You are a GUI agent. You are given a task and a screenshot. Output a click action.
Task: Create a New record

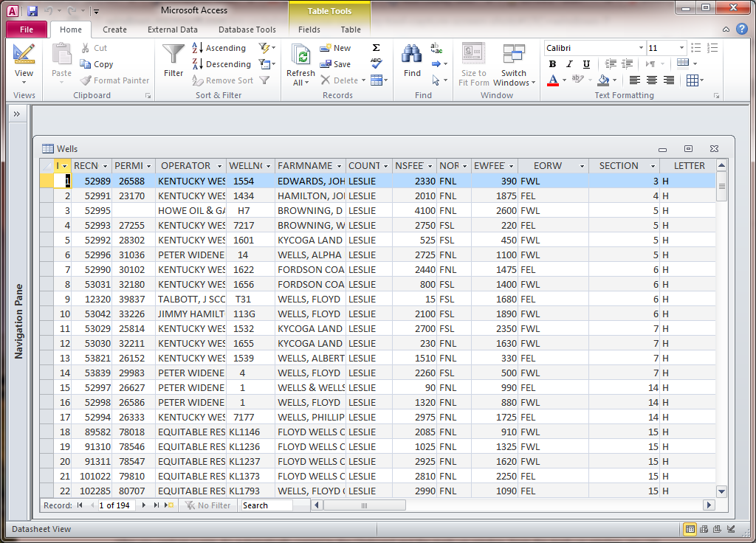point(336,48)
